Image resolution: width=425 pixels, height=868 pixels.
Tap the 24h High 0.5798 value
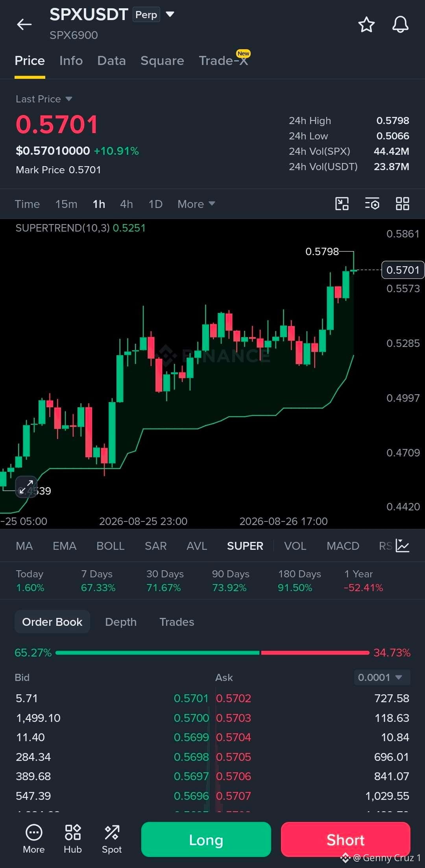[393, 121]
